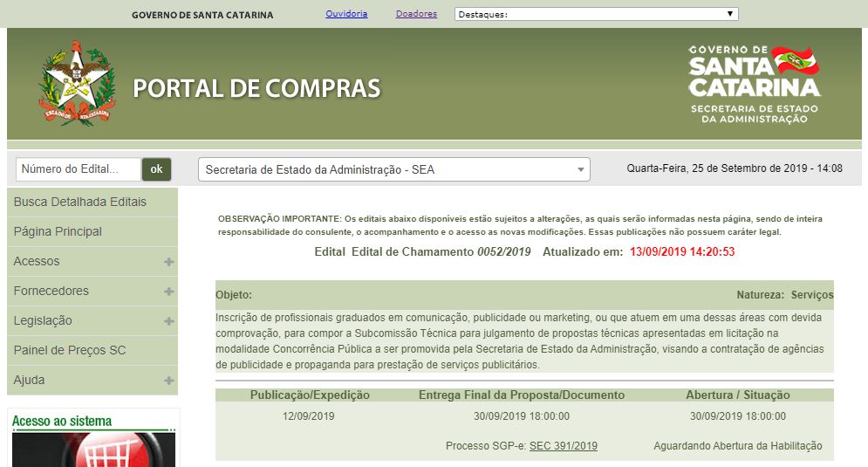Click the Acesso ao sistema heading
The height and width of the screenshot is (467, 868).
62,422
